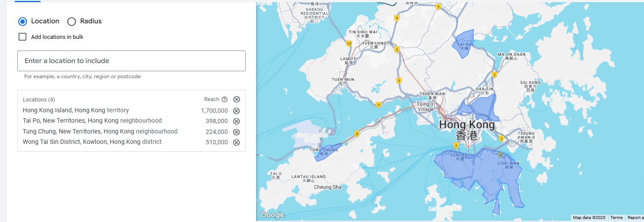Click the Tsing Yi Village map label
Screen dimensions: 644x222
click(426, 107)
